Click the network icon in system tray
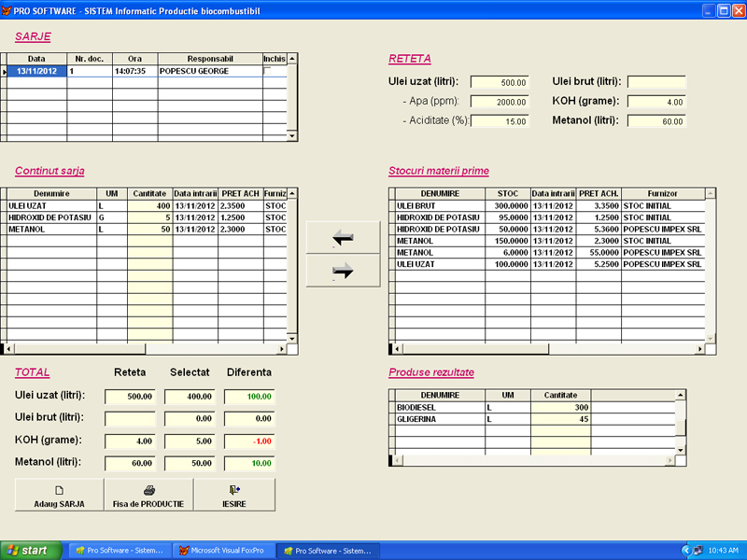The height and width of the screenshot is (560, 747). tap(698, 551)
